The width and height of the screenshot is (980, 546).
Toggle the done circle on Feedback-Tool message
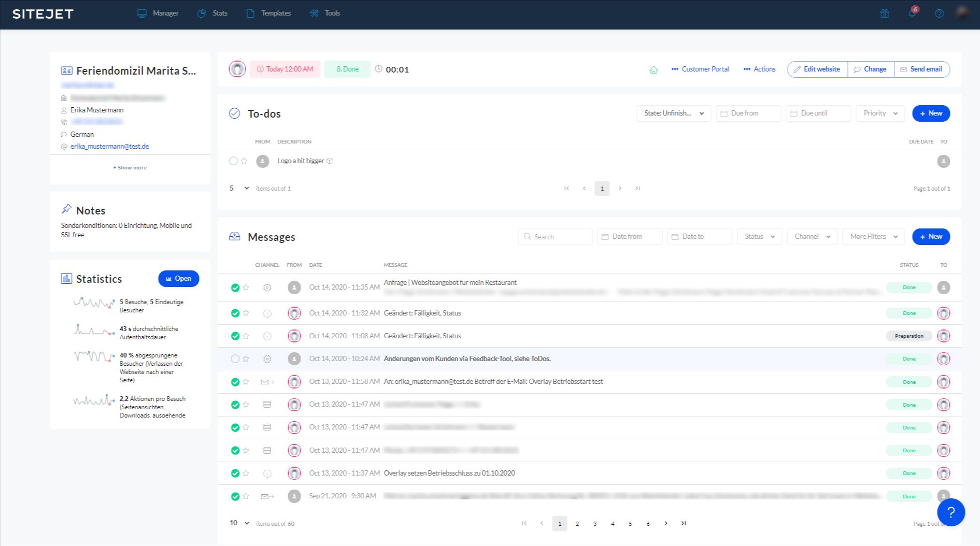click(x=235, y=359)
